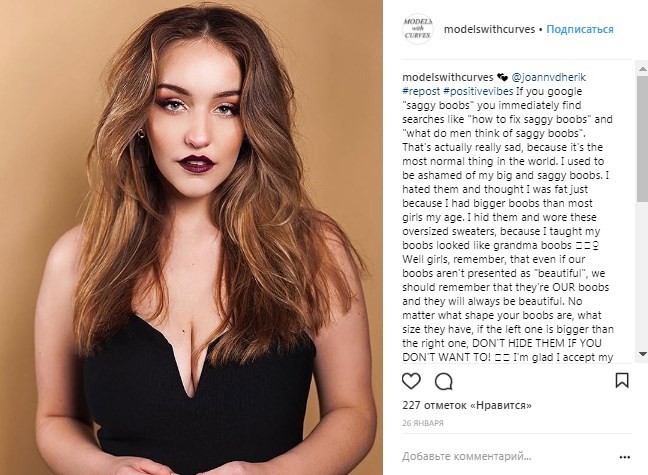This screenshot has height=475, width=648.
Task: Open comments with the speech bubble icon
Action: click(443, 380)
